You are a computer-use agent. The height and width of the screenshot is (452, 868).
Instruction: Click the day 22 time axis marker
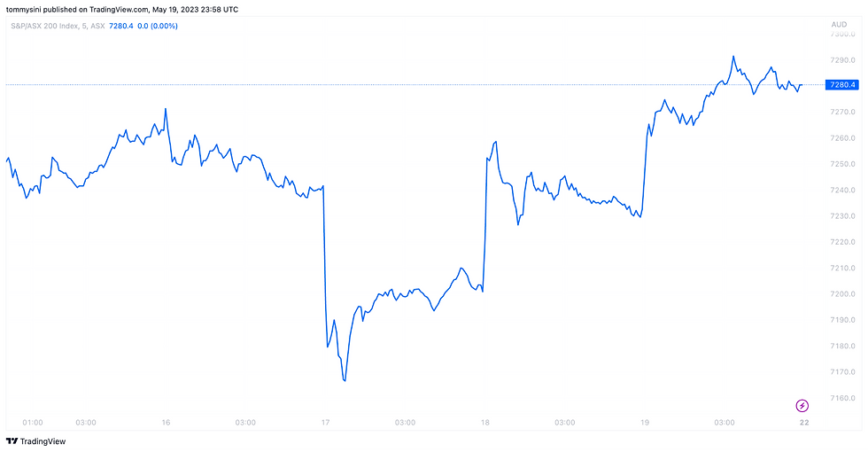[804, 423]
